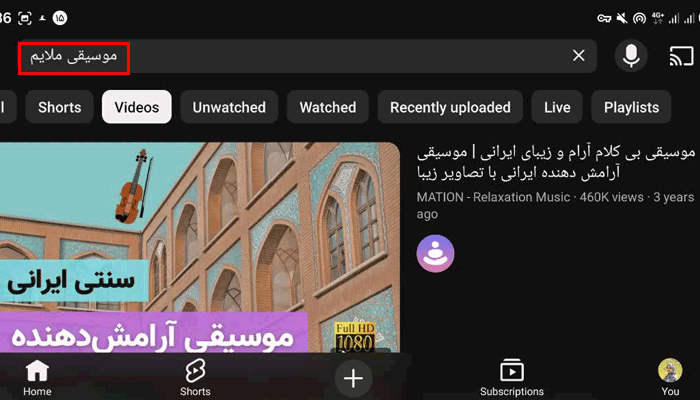Tap the hotspot status bar icon

pyautogui.click(x=639, y=18)
